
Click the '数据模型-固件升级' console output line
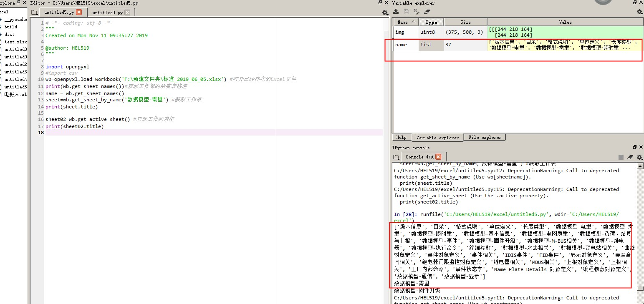[x=417, y=290]
